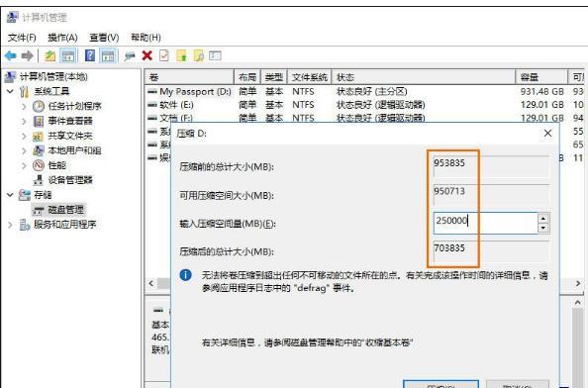
Task: Sort by the 卷 column header
Action: point(189,77)
